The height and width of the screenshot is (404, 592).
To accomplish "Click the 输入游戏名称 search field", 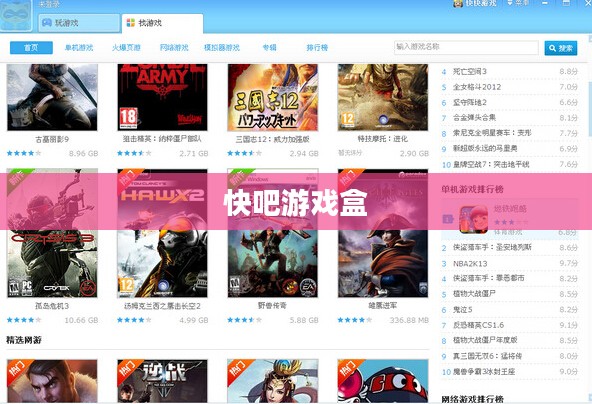I will point(466,48).
